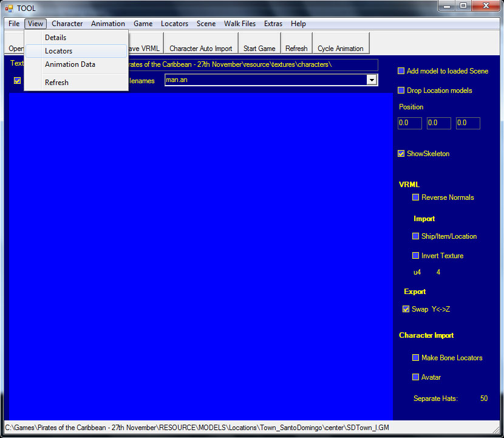504x438 pixels.
Task: Click the second Position coordinate field
Action: pos(439,123)
